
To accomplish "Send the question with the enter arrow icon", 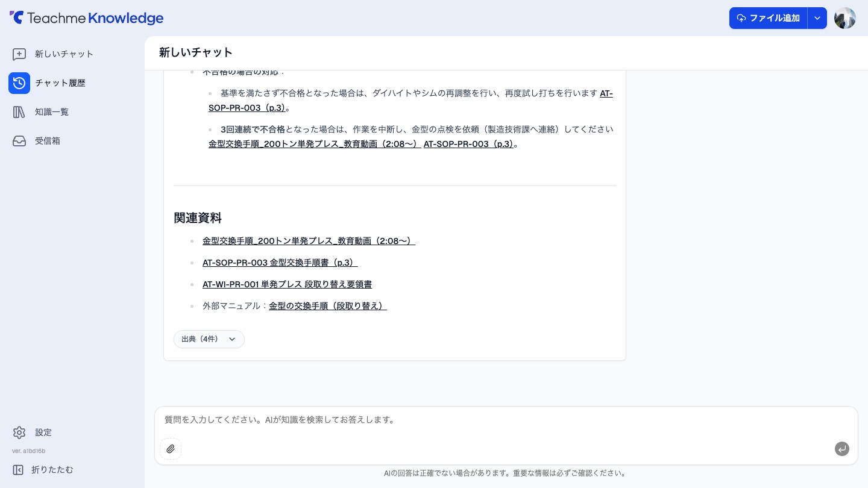I will [842, 449].
